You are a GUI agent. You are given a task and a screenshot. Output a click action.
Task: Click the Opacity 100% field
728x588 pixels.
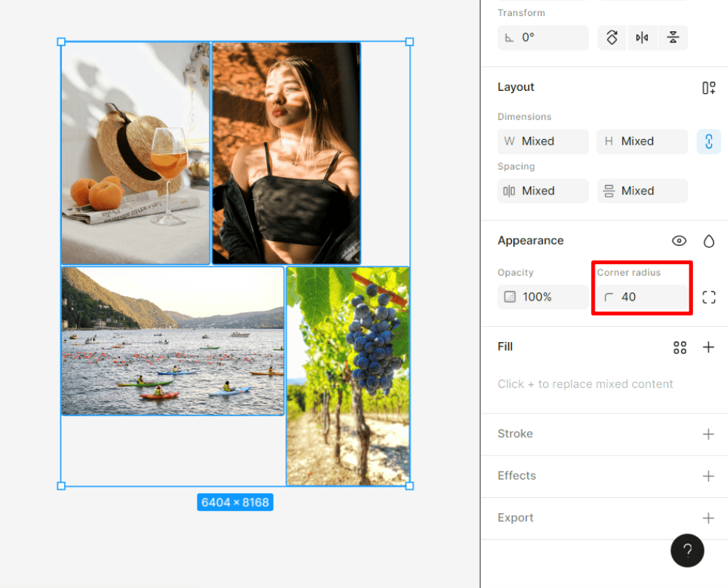tap(543, 297)
